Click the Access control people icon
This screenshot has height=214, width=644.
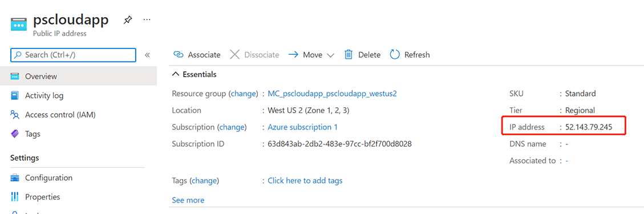click(x=15, y=115)
